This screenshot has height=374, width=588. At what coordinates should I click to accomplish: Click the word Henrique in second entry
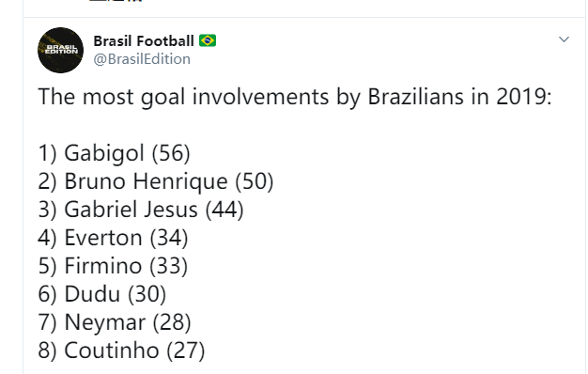tap(180, 182)
